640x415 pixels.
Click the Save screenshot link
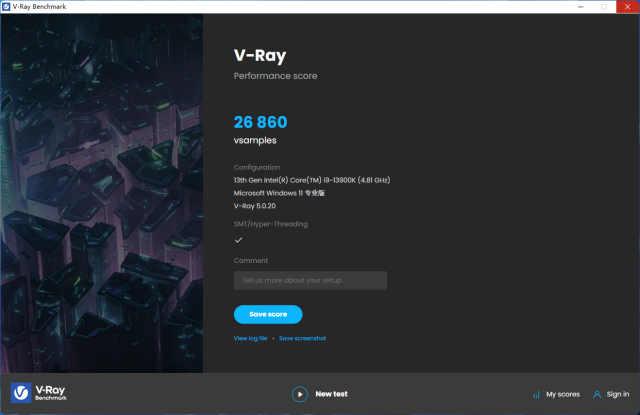[302, 338]
